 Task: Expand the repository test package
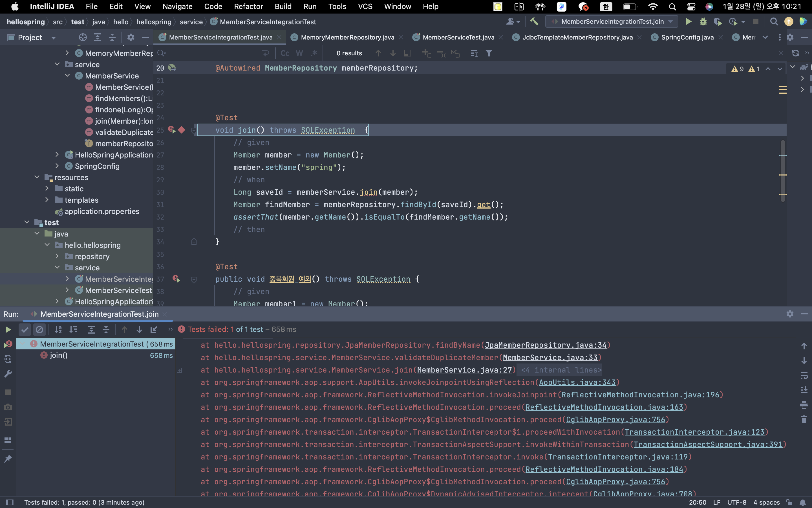57,256
